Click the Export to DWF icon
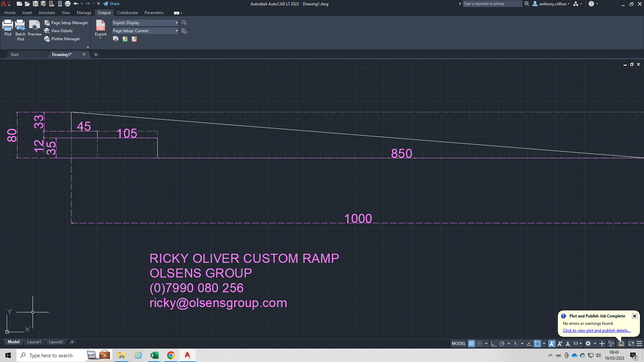 125,39
